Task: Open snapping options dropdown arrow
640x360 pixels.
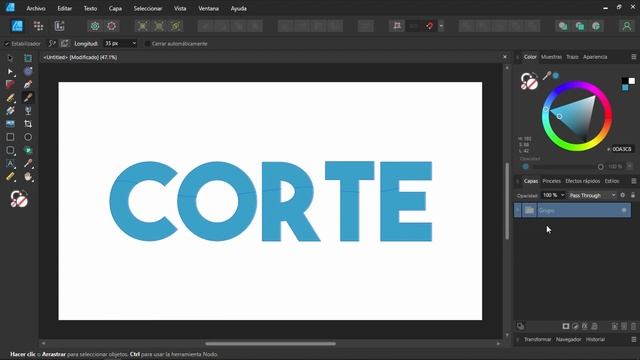Action: (441, 26)
